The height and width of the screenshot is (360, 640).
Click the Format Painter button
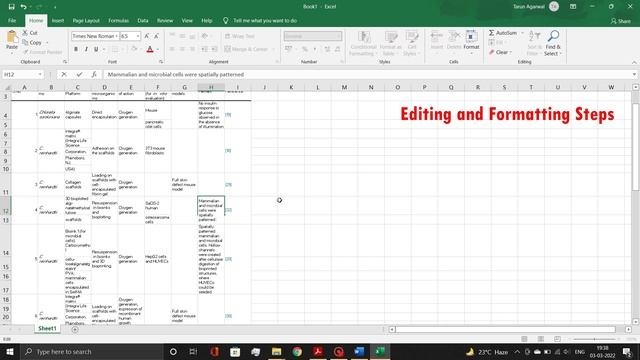click(42, 52)
